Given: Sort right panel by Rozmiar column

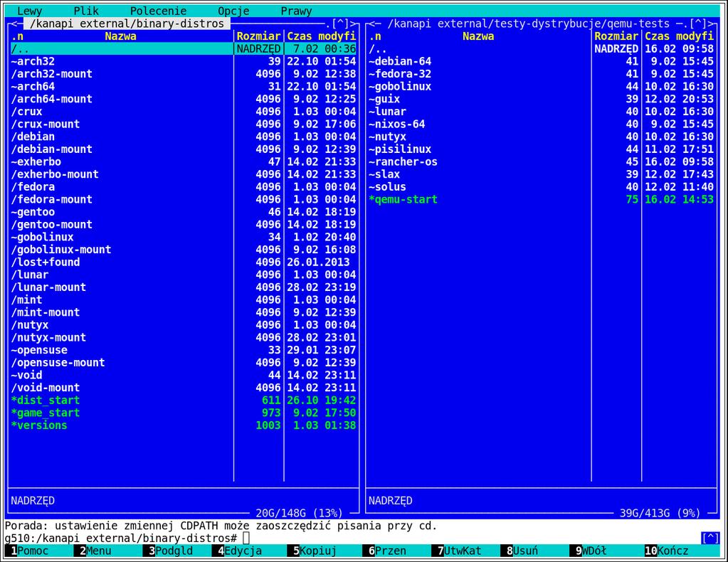Looking at the screenshot, I should pos(616,36).
